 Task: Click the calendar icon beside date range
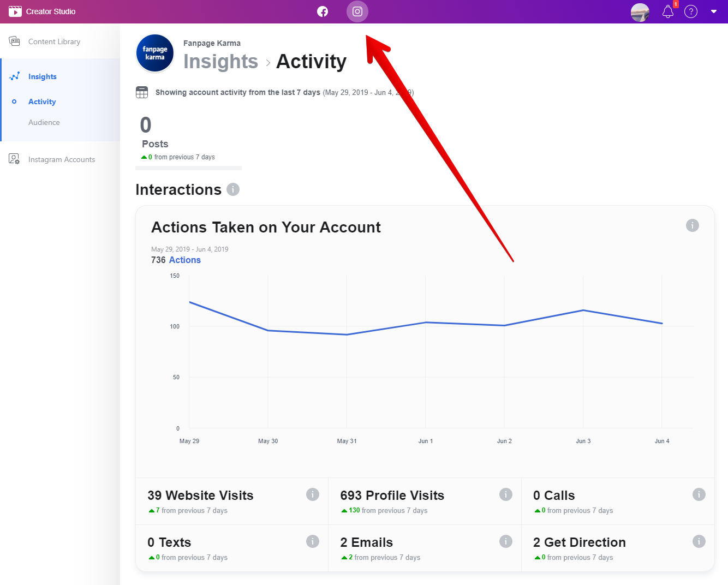point(142,92)
